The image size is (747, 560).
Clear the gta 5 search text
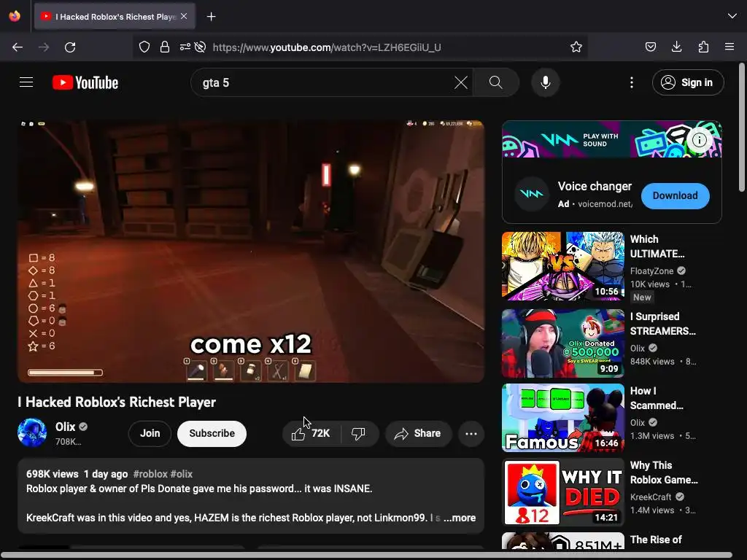[x=461, y=82]
